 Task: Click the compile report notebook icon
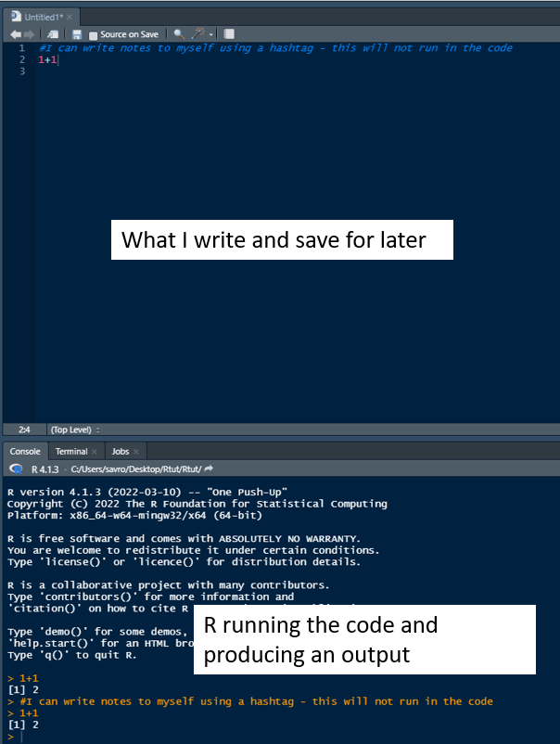point(229,34)
